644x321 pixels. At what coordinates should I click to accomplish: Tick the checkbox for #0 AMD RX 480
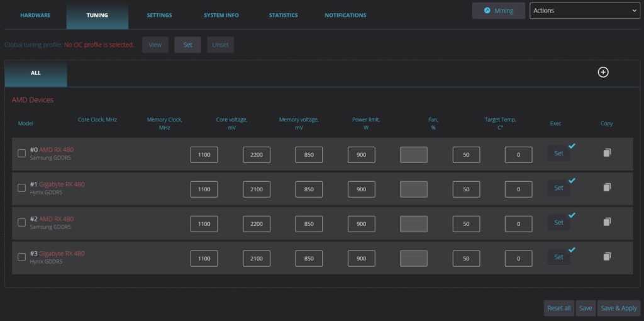[x=21, y=153]
